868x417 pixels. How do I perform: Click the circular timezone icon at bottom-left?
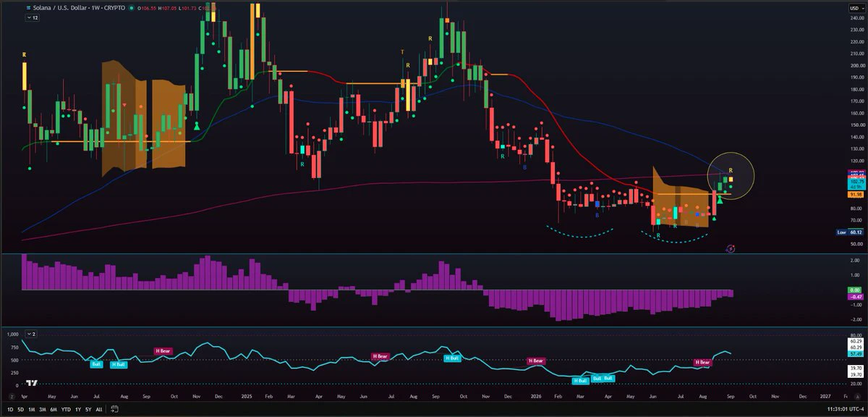point(10,397)
